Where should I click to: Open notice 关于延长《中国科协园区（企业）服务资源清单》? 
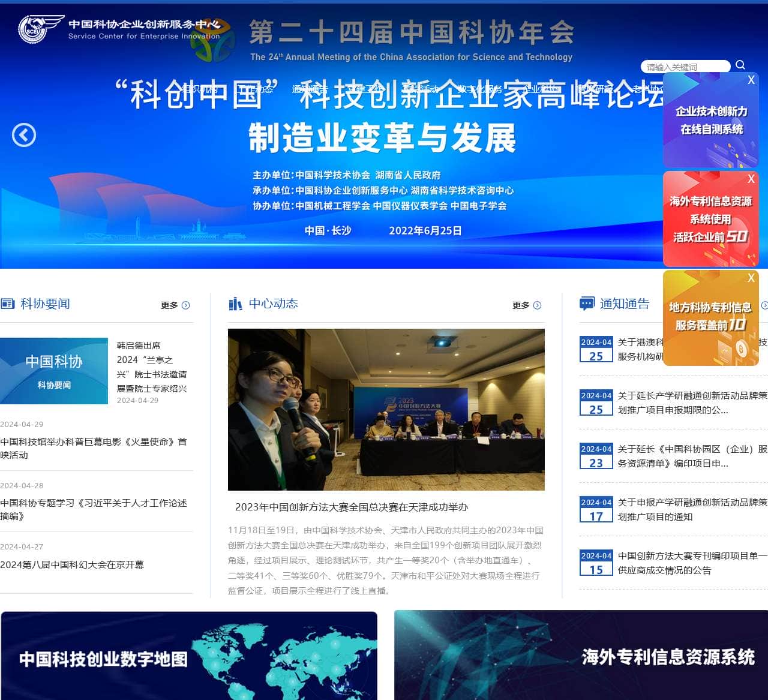692,456
